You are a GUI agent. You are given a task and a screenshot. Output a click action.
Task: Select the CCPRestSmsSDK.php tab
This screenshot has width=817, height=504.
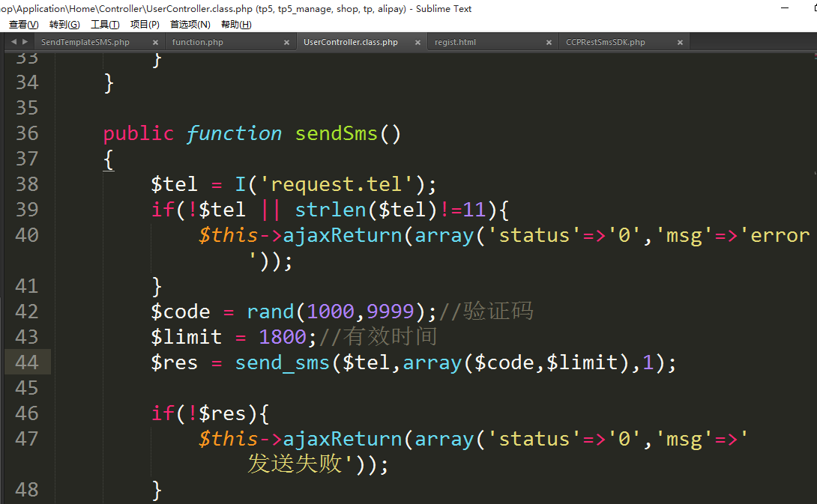click(x=605, y=43)
